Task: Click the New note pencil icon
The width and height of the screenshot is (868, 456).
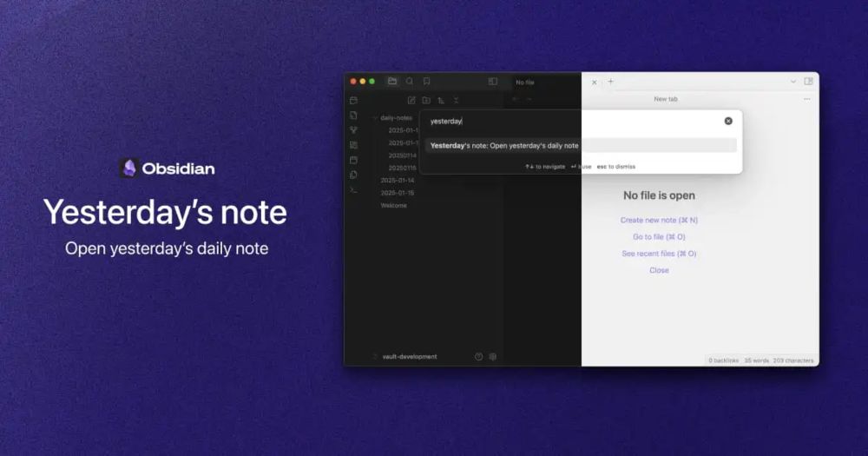Action: pos(411,100)
